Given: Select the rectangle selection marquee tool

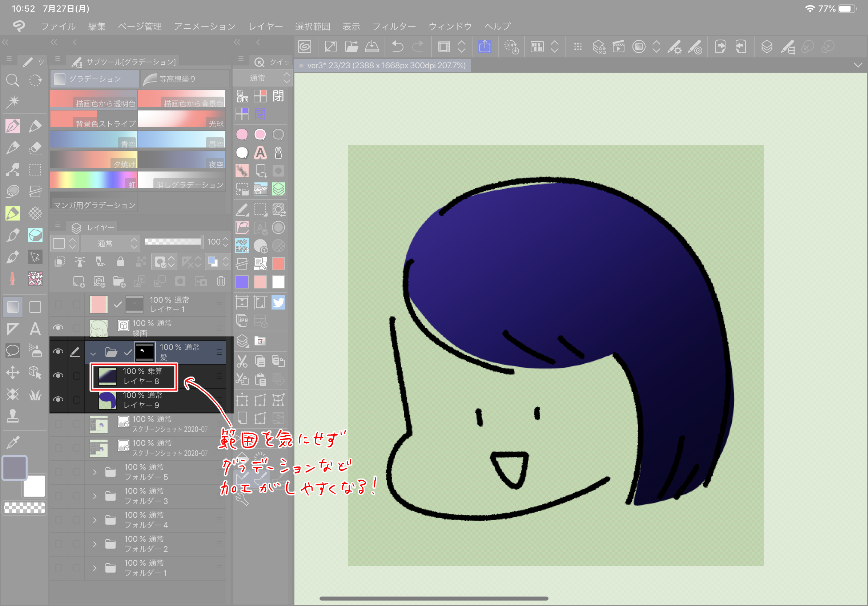Looking at the screenshot, I should pyautogui.click(x=35, y=170).
